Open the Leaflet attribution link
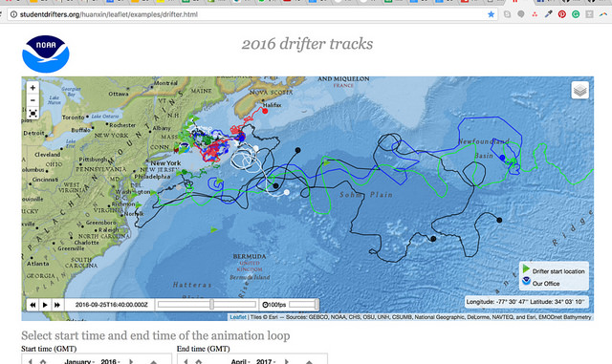This screenshot has width=612, height=364. coord(238,317)
